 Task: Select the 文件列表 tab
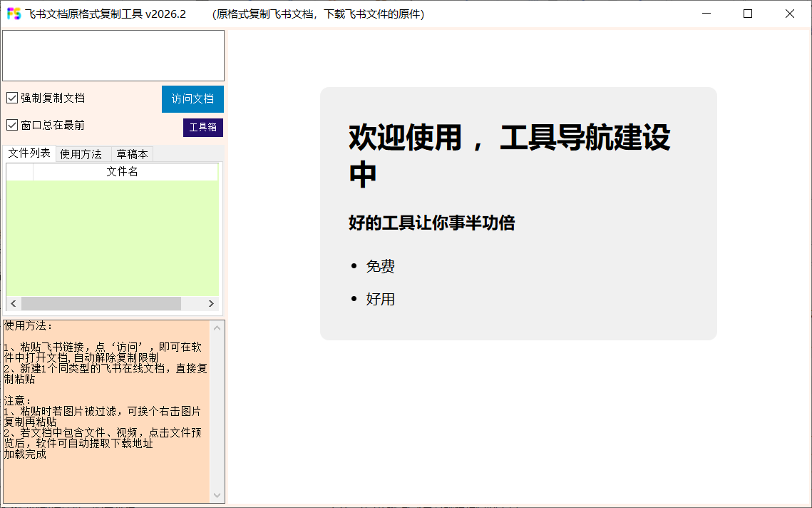tap(29, 153)
